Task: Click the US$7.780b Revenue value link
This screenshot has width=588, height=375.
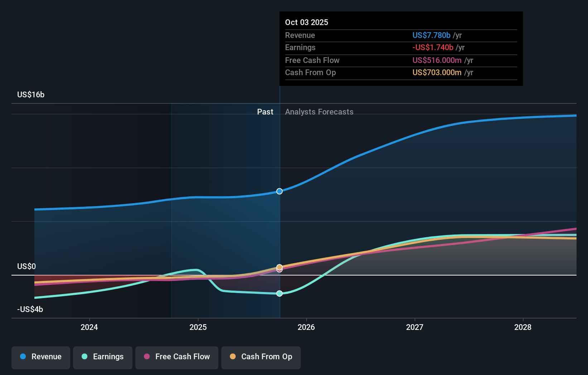Action: coord(431,35)
